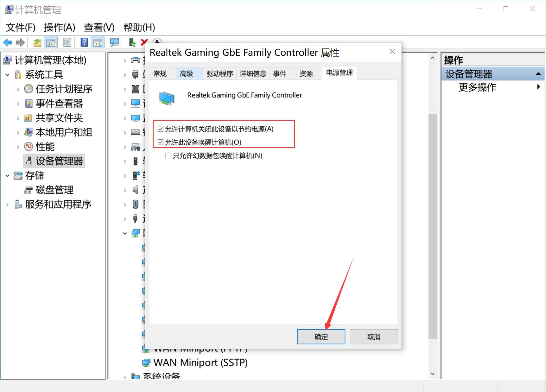Screen dimensions: 546x392
Task: Click the 事件查看器 tree icon
Action: [29, 103]
